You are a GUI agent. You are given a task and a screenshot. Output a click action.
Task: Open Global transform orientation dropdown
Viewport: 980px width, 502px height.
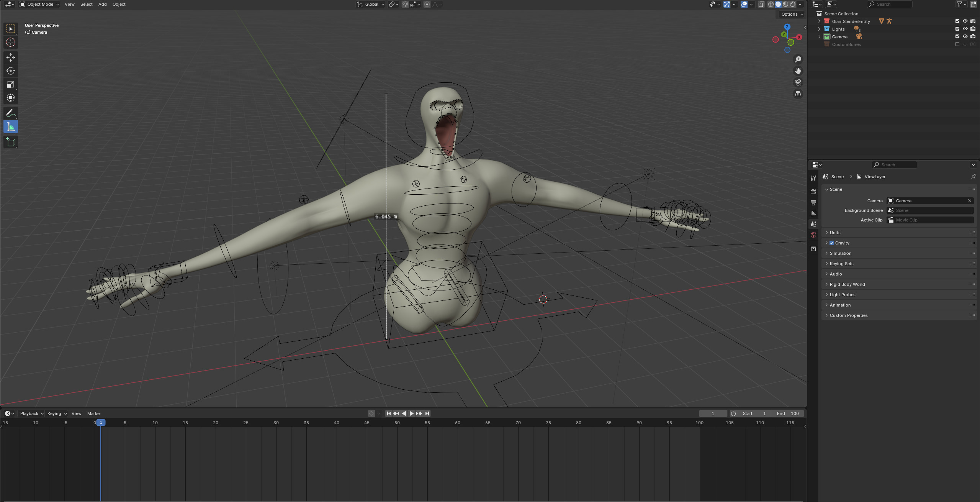[371, 4]
